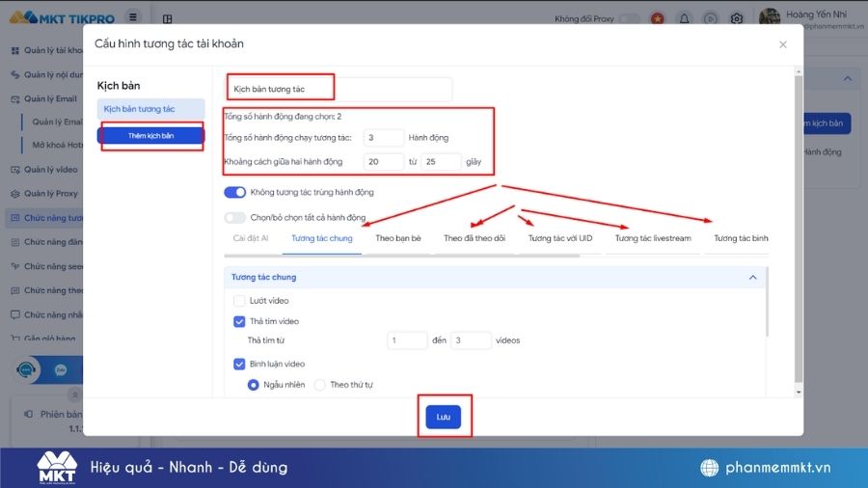The height and width of the screenshot is (488, 868).
Task: Collapse the background panel chevron at top right
Action: click(848, 78)
